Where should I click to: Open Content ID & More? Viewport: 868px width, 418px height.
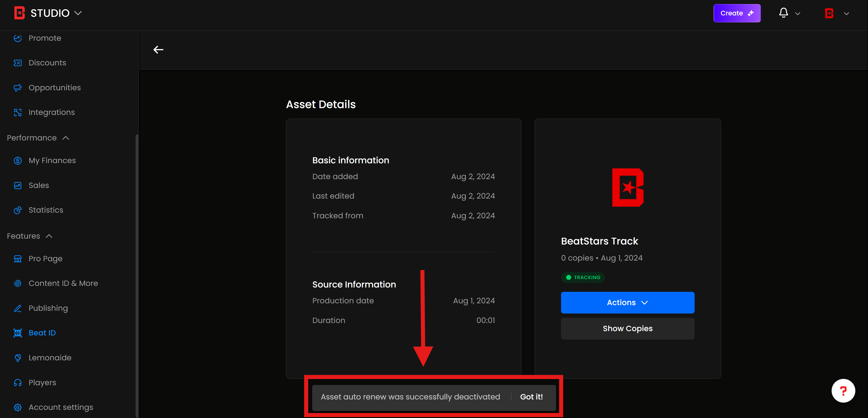[63, 283]
